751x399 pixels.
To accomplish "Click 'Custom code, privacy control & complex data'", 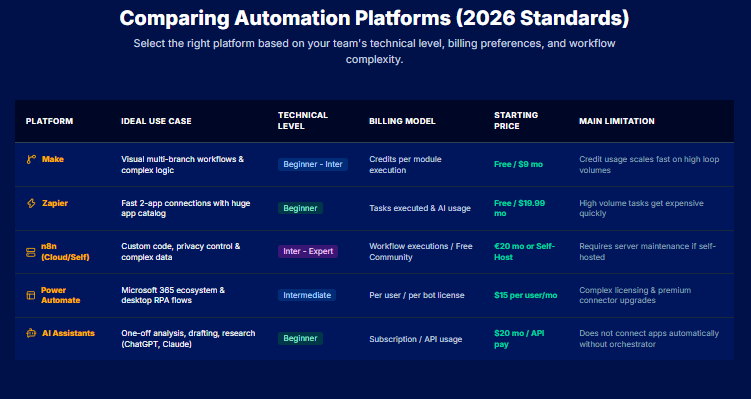I will [181, 251].
